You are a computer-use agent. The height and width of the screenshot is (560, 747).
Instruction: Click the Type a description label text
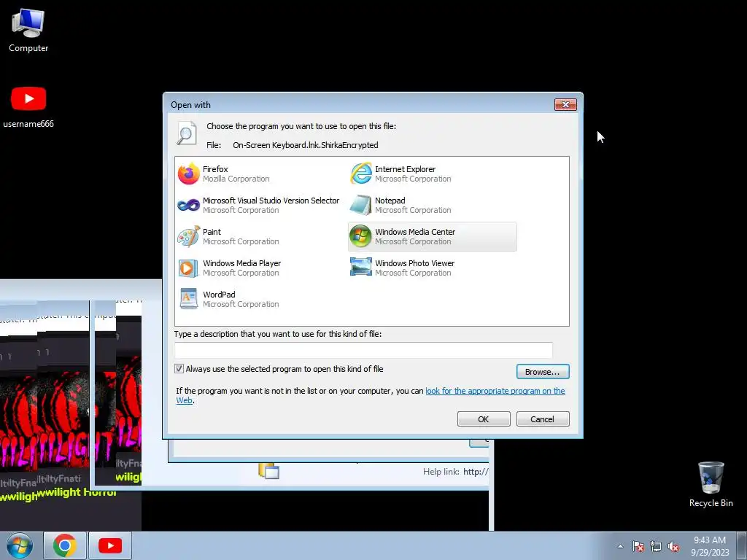pyautogui.click(x=278, y=334)
